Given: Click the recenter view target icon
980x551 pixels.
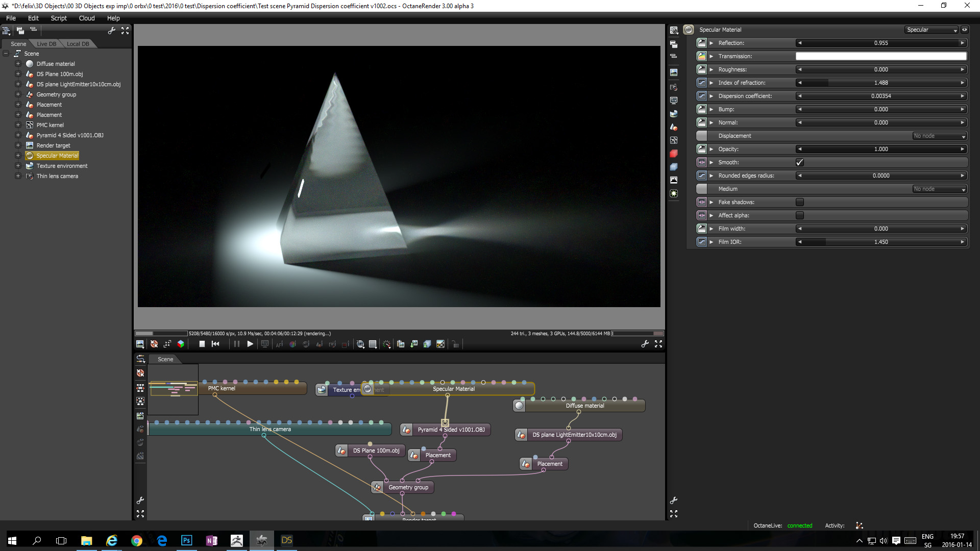Looking at the screenshot, I should coord(154,344).
